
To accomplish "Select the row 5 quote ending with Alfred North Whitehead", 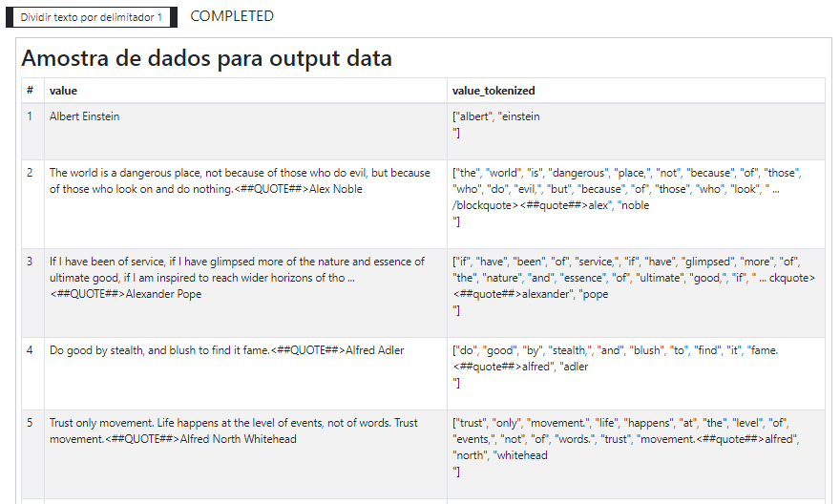I will [245, 454].
